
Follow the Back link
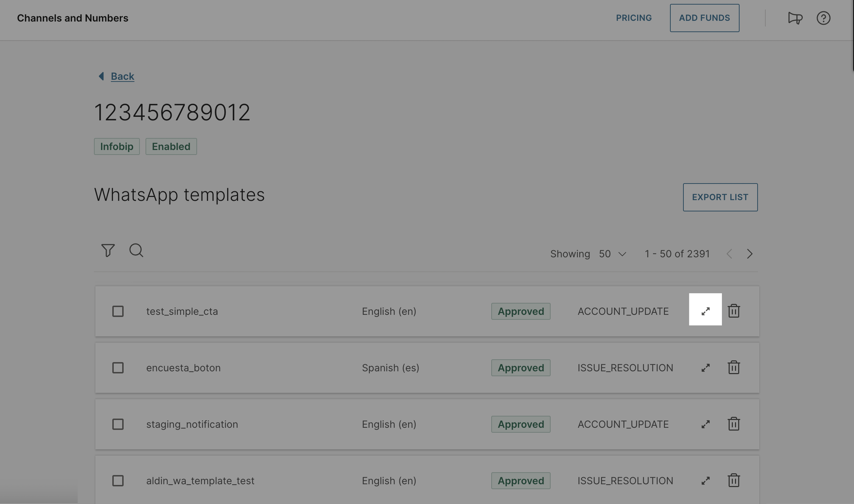click(123, 76)
